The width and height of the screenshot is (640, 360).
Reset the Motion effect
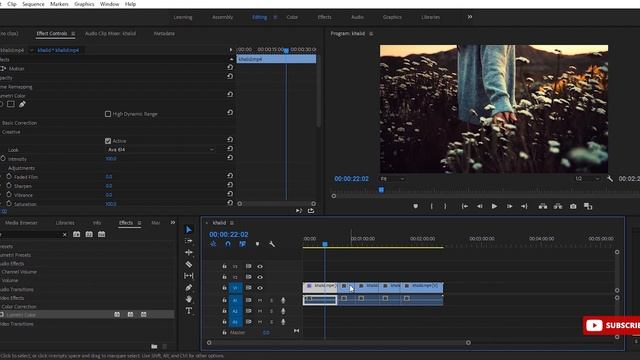(x=230, y=67)
